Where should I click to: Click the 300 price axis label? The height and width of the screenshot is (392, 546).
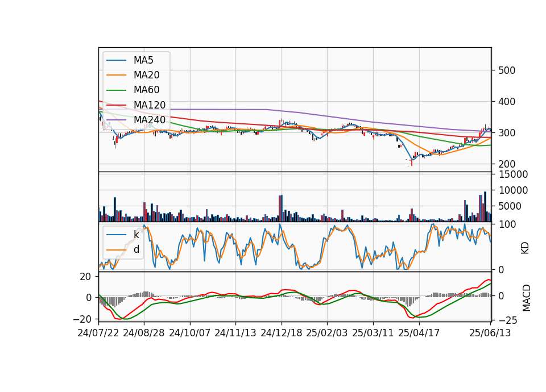point(507,133)
